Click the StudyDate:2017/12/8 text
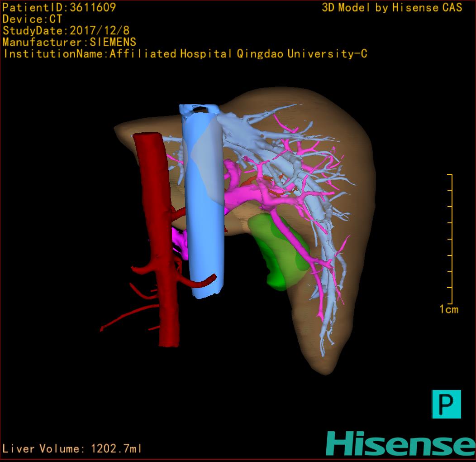 [x=66, y=31]
